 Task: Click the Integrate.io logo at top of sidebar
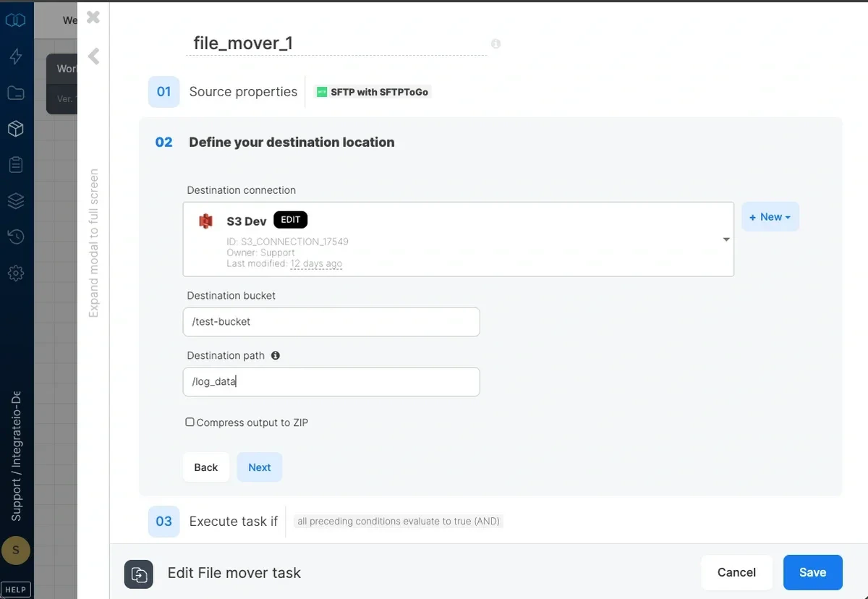pos(16,20)
